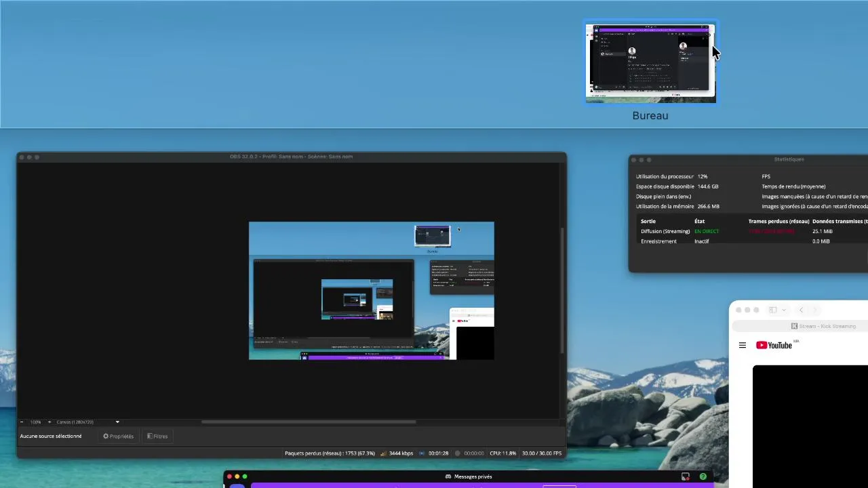Click Données transmises column header

pyautogui.click(x=840, y=221)
